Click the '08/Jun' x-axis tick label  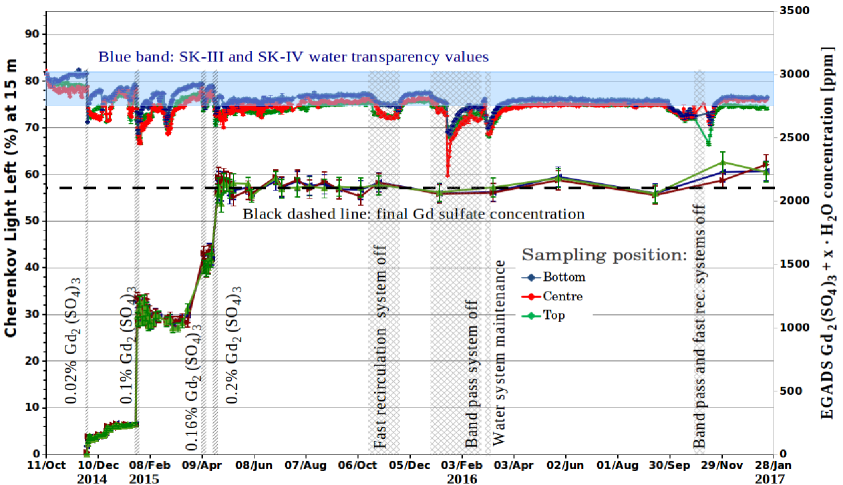pyautogui.click(x=254, y=466)
